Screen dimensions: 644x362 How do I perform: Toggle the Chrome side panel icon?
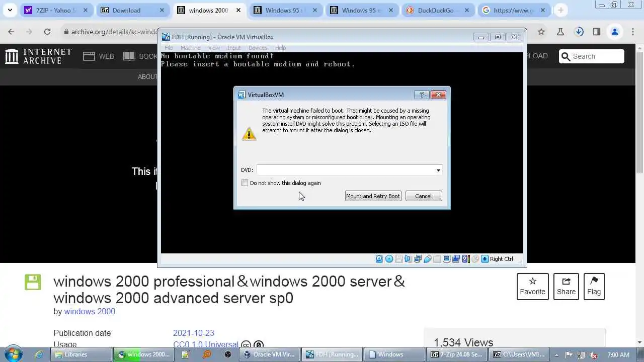[x=597, y=32]
